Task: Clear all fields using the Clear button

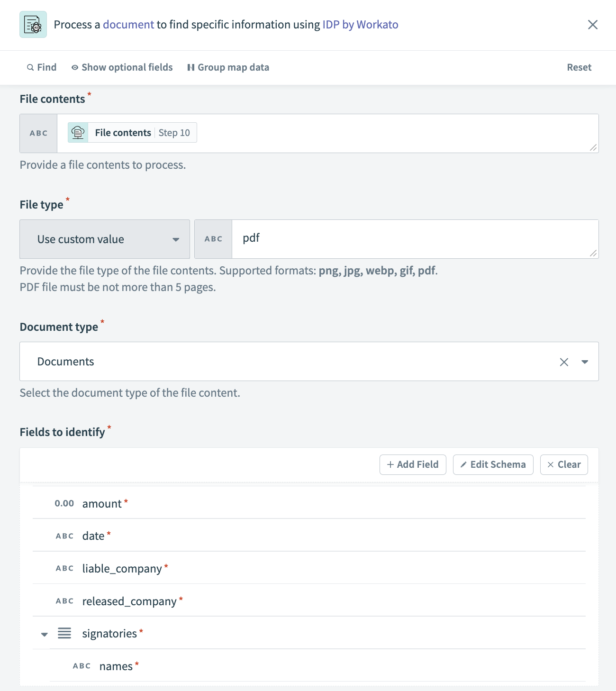Action: click(563, 464)
